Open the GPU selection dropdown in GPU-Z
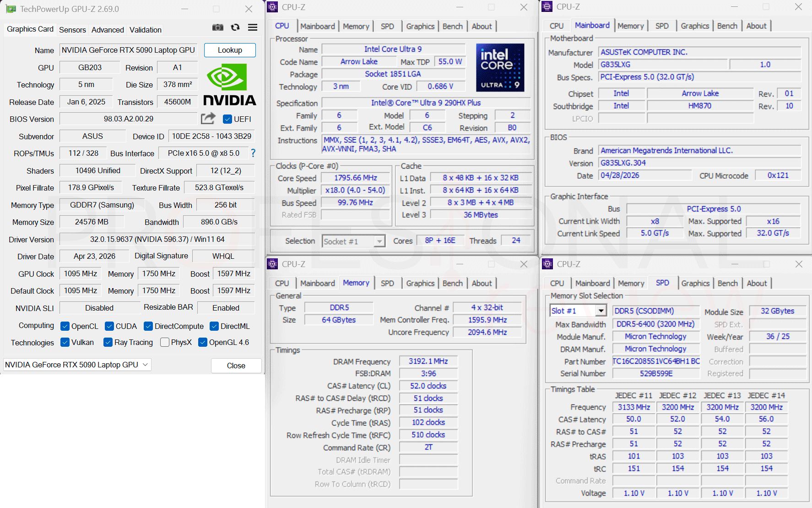 click(x=77, y=365)
